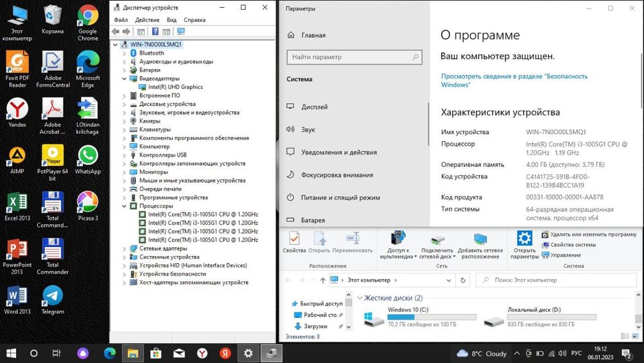Expand Клавиатуры node
The height and width of the screenshot is (363, 644).
[124, 130]
